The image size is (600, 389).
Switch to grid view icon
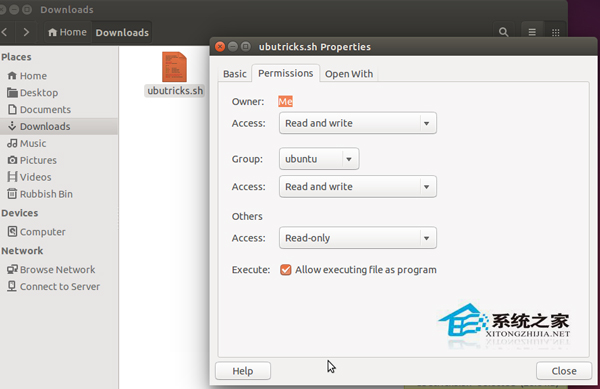pyautogui.click(x=556, y=32)
